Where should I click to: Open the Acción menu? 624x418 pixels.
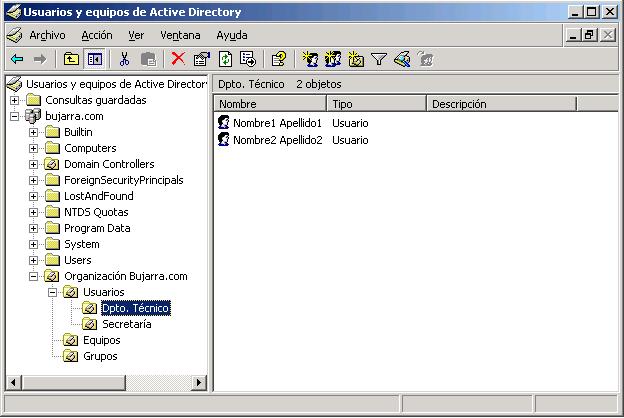97,35
